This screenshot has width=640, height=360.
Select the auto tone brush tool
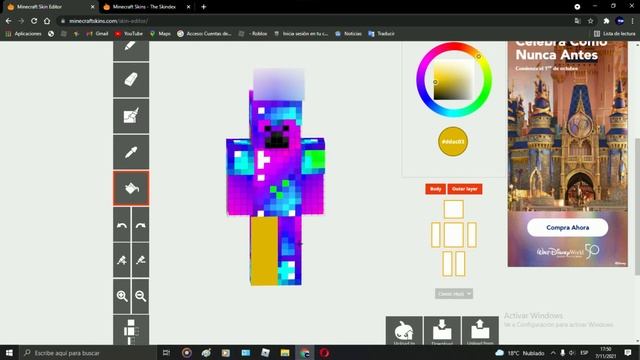tap(131, 116)
